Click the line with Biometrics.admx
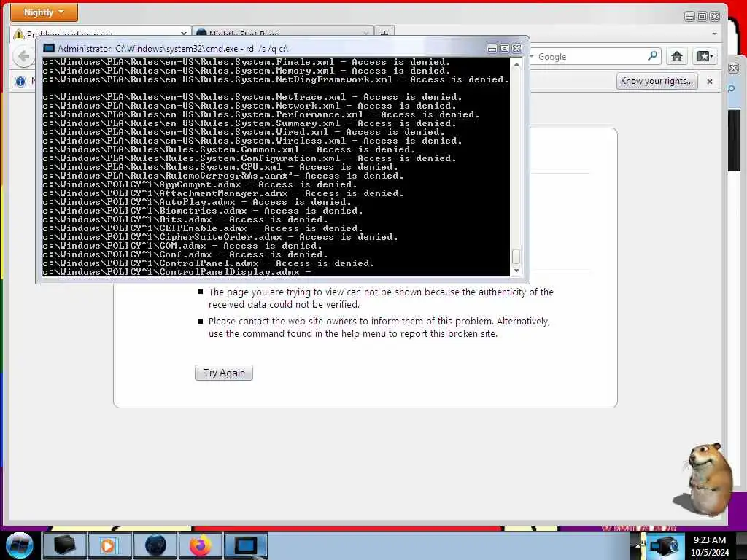 pos(203,211)
